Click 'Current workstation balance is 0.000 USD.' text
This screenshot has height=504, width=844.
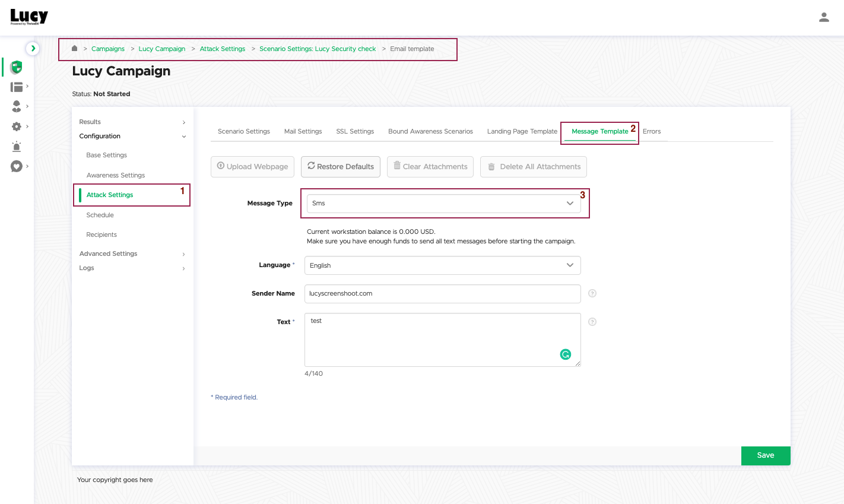(371, 232)
